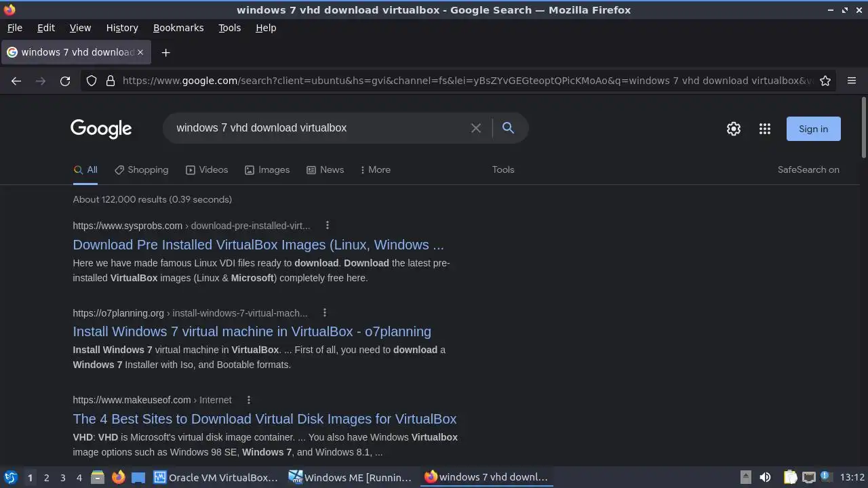This screenshot has width=868, height=488.
Task: Switch to workspace 2
Action: point(46,477)
